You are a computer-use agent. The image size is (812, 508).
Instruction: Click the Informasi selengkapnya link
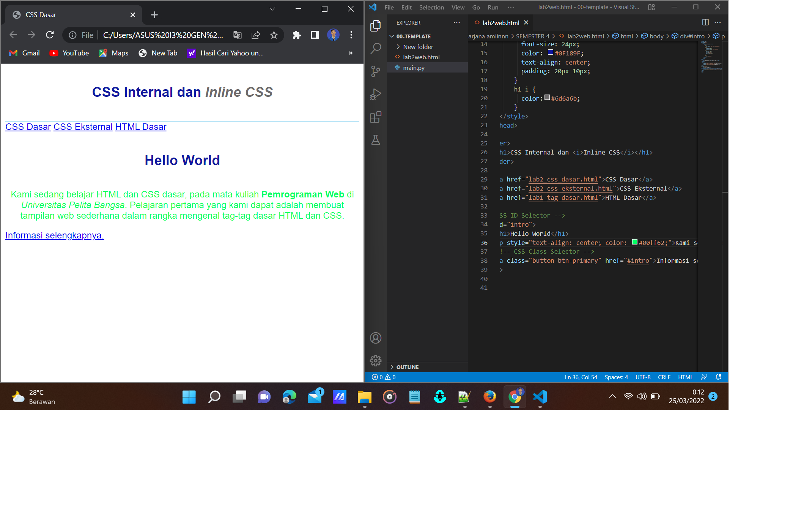point(54,235)
